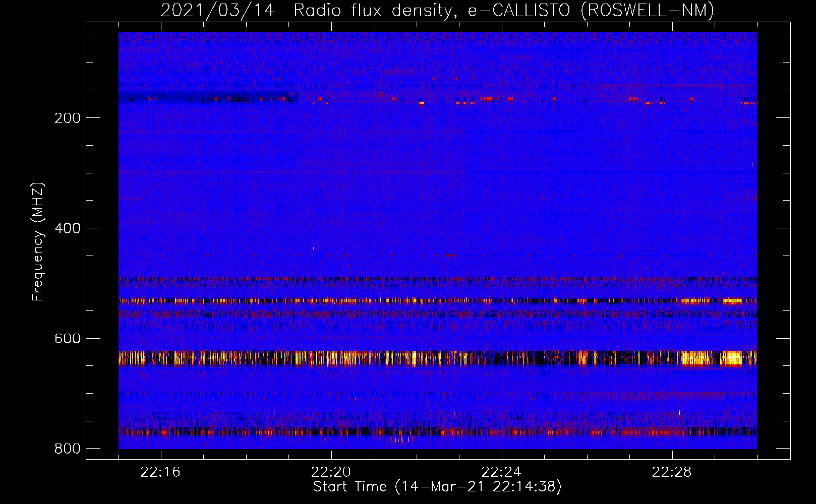816x504 pixels.
Task: Click the 400 frequency tick label
Action: point(68,228)
